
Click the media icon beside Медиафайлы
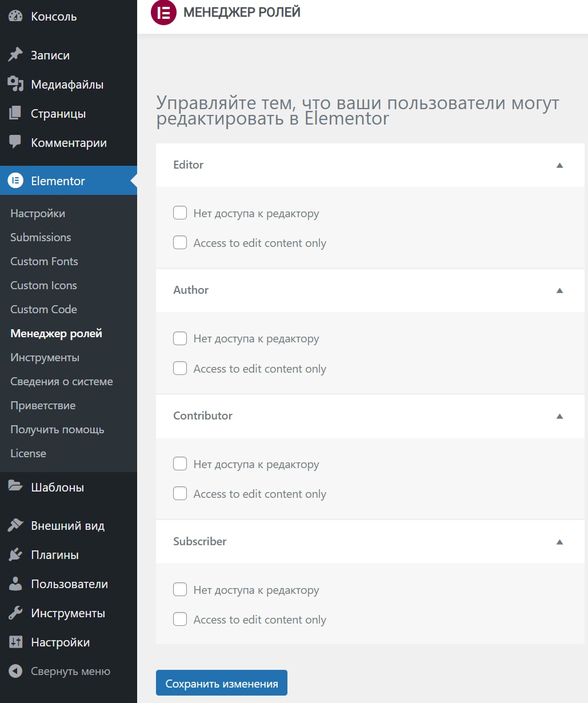(15, 84)
